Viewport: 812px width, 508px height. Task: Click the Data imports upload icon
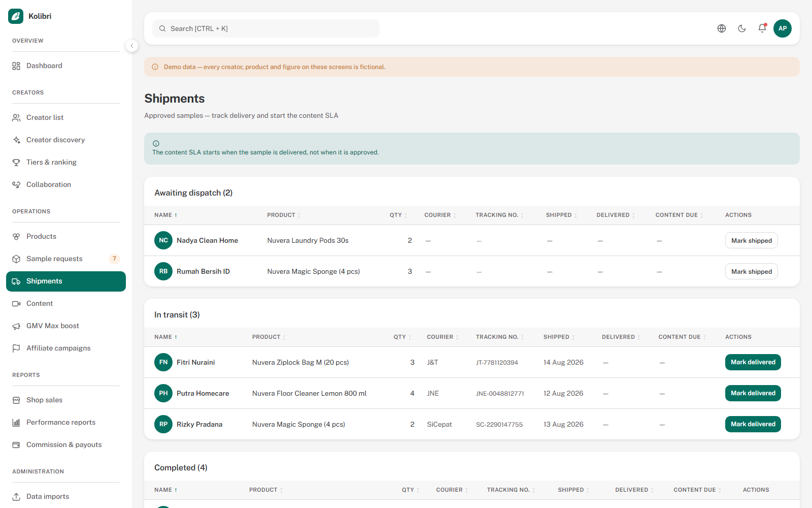(16, 497)
